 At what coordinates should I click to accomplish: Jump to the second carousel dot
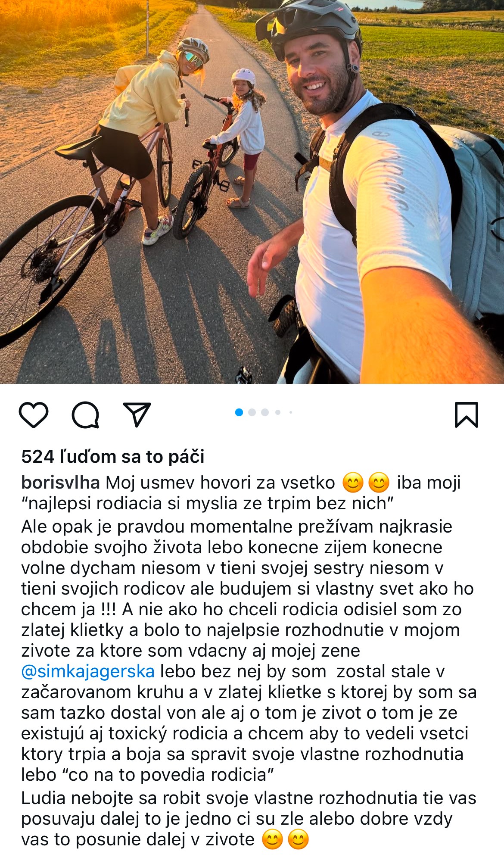tap(252, 412)
